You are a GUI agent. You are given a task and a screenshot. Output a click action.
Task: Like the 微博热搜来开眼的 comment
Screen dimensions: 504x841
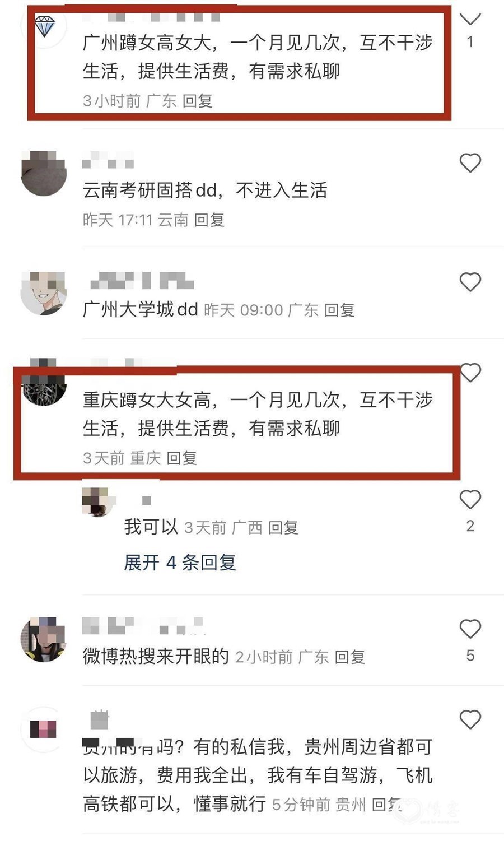pyautogui.click(x=470, y=629)
